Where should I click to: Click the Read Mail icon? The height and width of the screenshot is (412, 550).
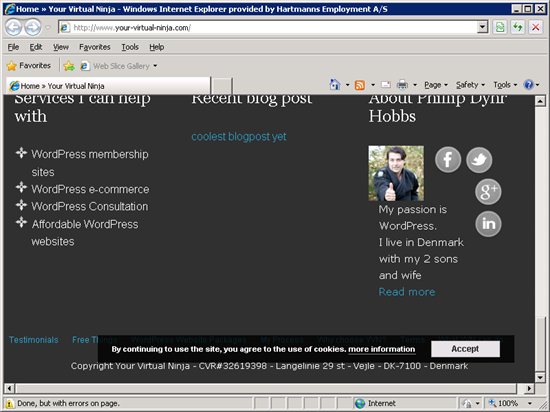[x=386, y=85]
